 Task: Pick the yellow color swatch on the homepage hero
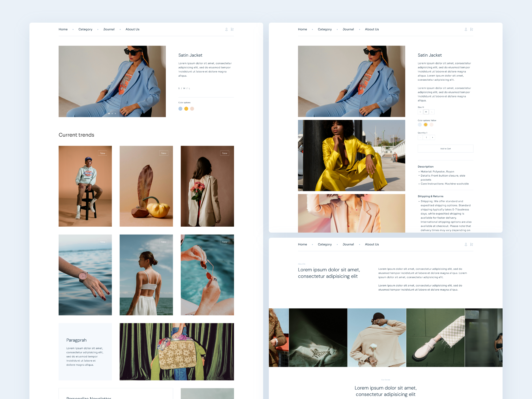click(186, 109)
